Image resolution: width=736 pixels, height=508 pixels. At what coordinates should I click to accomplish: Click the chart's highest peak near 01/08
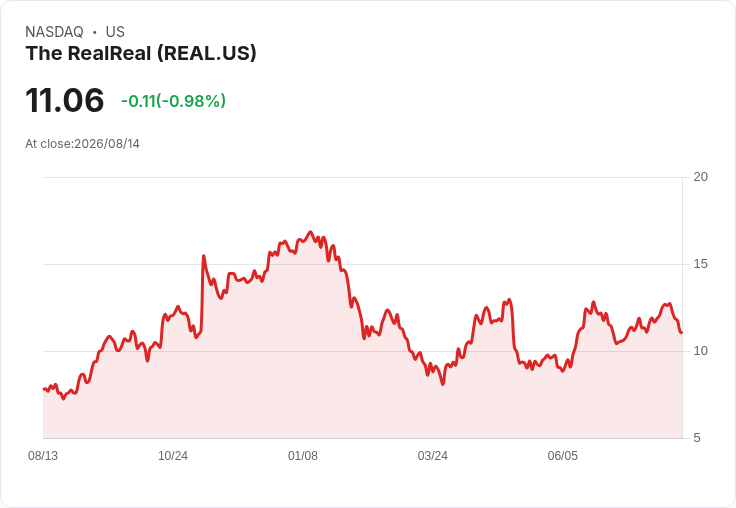point(310,232)
